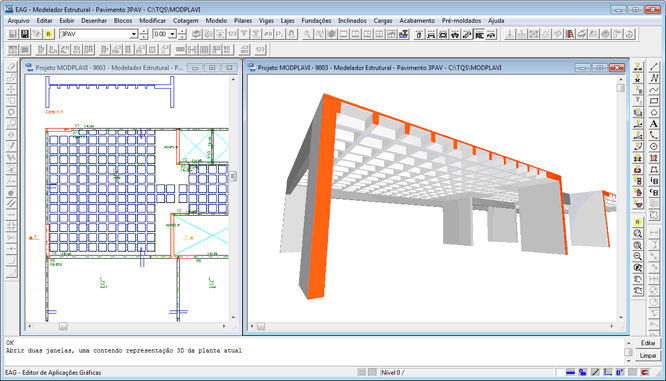Screen dimensions: 666x381
Task: Open the Arquivo menu
Action: pos(19,20)
